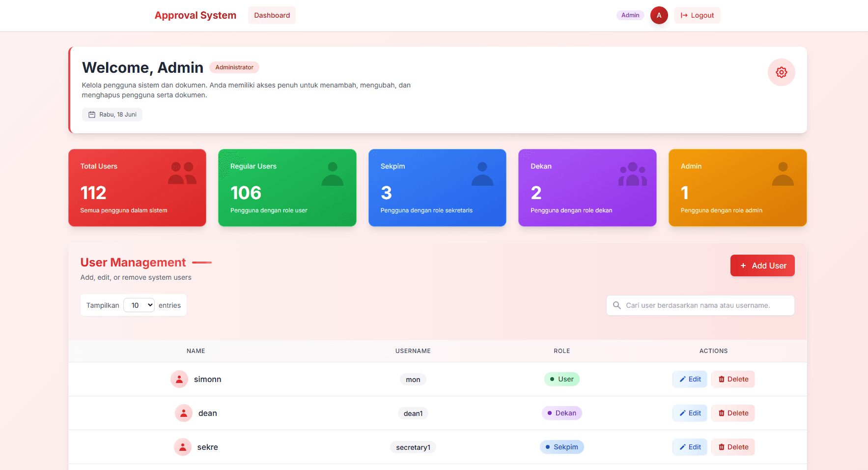868x470 pixels.
Task: Click the users icon on the Total Users card
Action: (x=182, y=173)
